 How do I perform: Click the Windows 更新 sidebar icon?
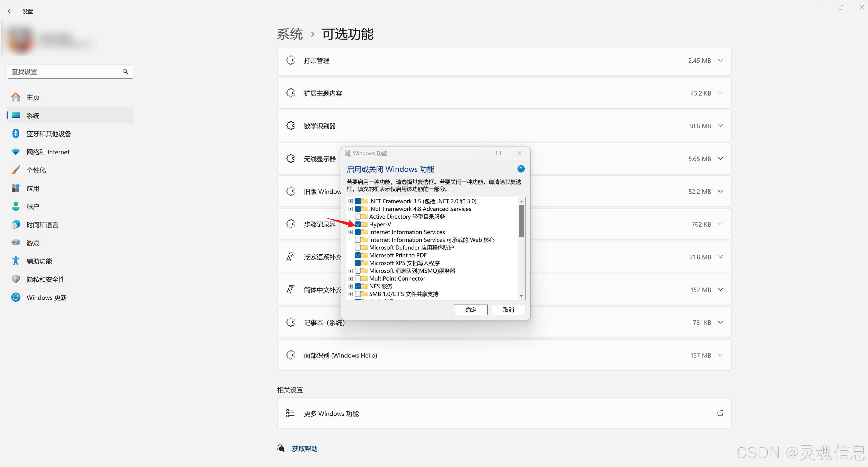coord(15,297)
